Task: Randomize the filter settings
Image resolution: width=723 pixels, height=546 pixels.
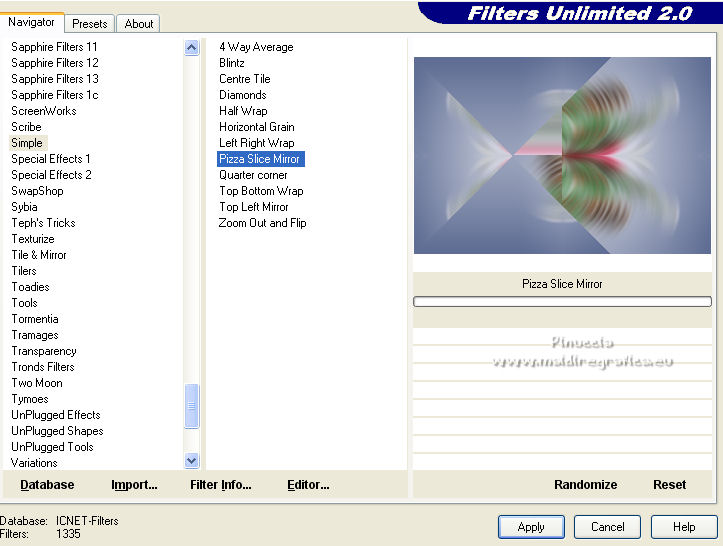Action: 586,485
